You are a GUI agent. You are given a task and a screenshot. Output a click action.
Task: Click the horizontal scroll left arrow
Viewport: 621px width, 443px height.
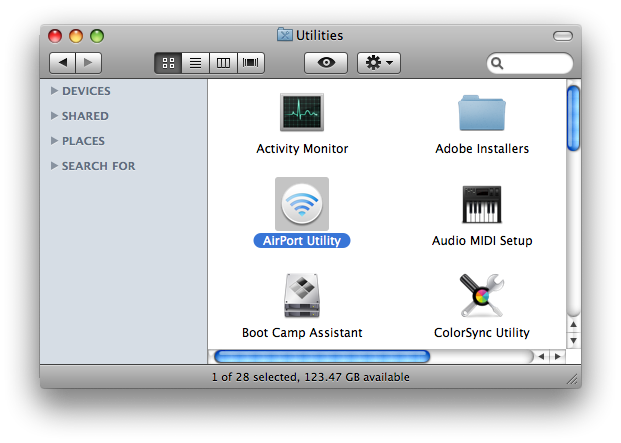[541, 357]
